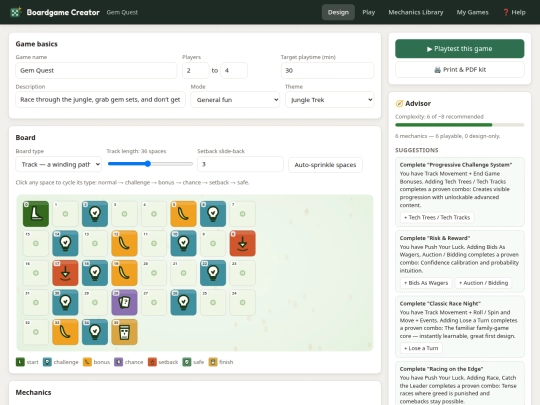The image size is (540, 405).
Task: Click the banana bonus space 5
Action: pos(184,214)
